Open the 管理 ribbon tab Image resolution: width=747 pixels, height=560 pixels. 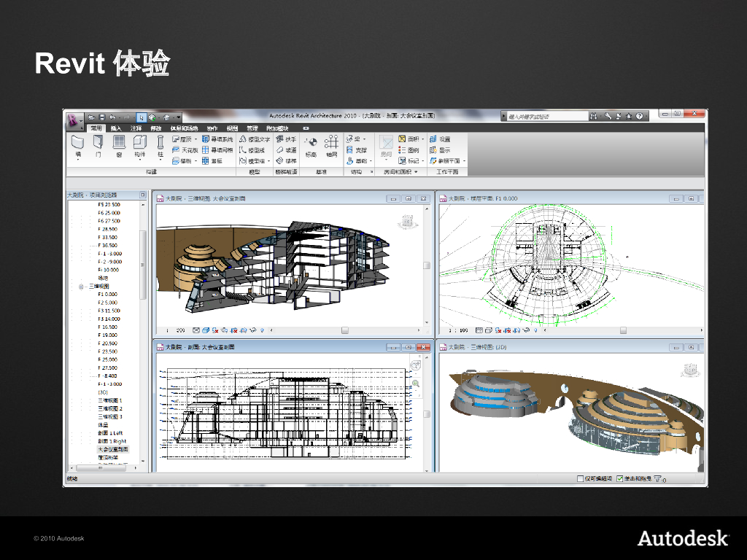252,128
